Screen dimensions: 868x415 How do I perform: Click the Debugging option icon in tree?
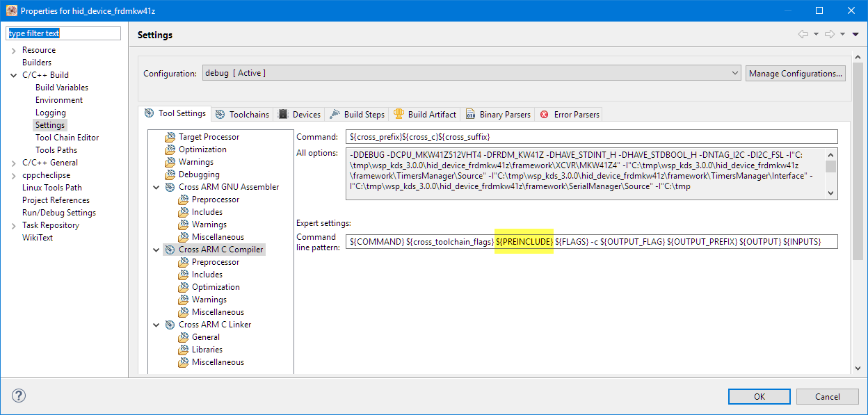(170, 174)
